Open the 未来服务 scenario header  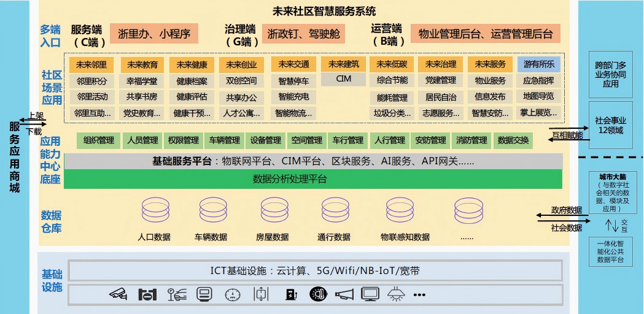coord(490,64)
